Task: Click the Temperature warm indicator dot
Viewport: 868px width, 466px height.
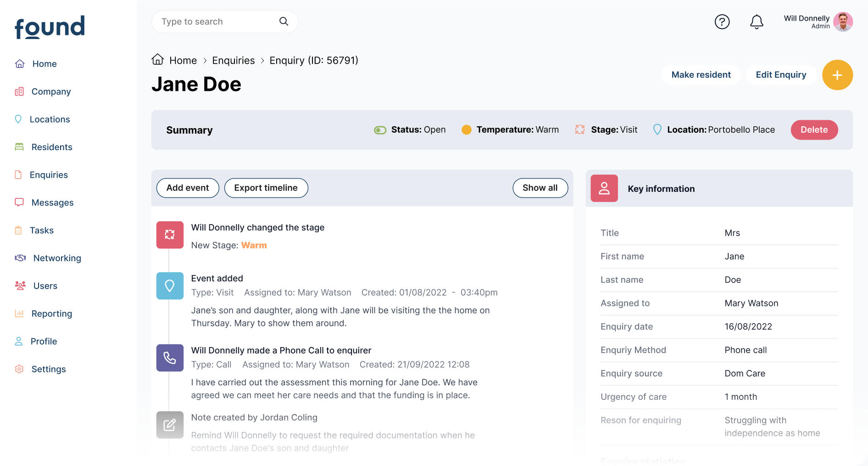Action: 466,129
